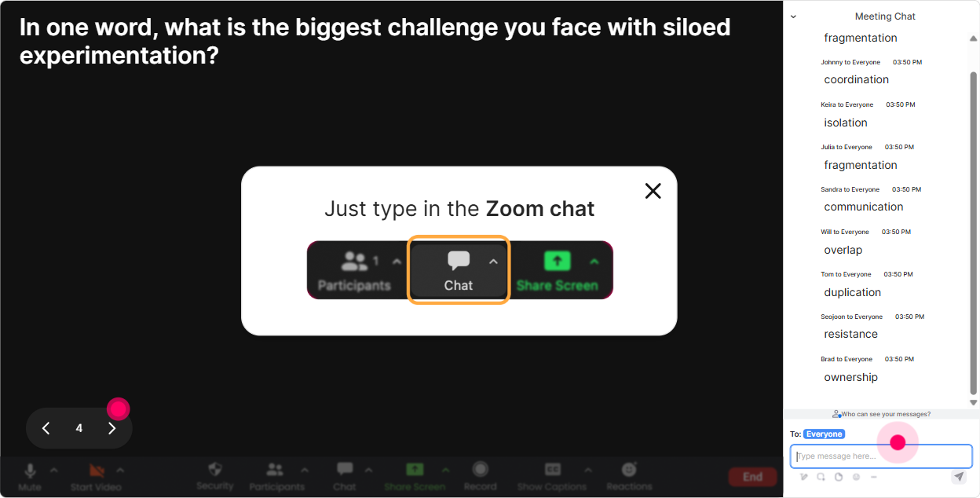The image size is (980, 498).
Task: Go to the next slide with the right arrow
Action: point(112,428)
